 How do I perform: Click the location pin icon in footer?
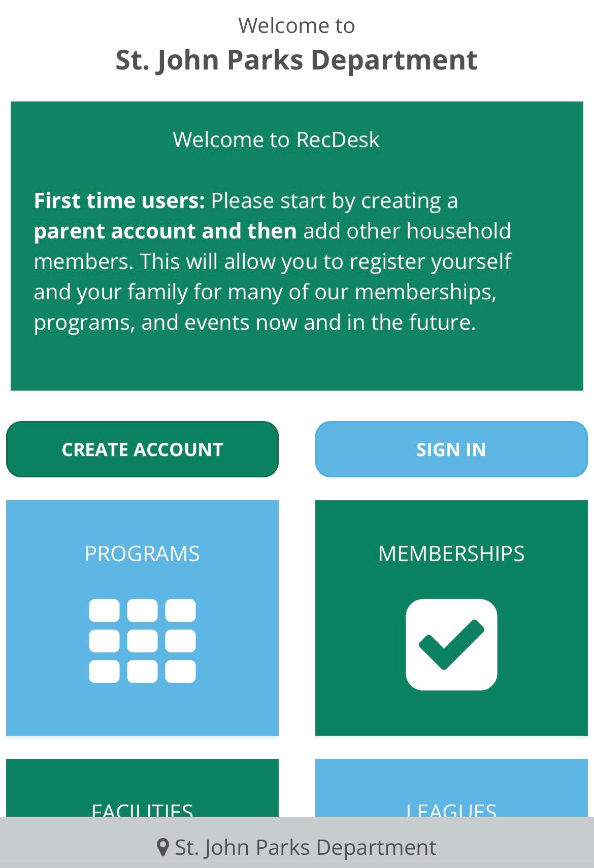pyautogui.click(x=162, y=847)
